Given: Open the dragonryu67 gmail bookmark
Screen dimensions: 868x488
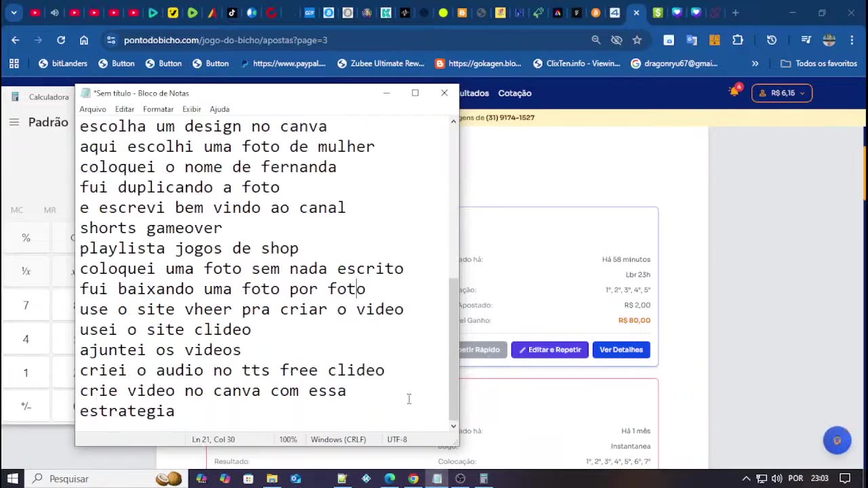Looking at the screenshot, I should pos(674,63).
